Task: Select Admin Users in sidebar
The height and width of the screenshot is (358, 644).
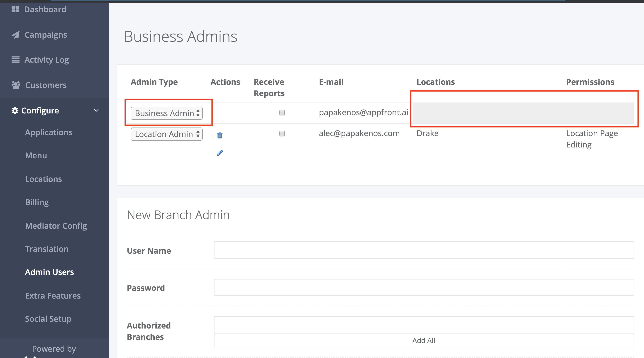Action: (x=49, y=272)
